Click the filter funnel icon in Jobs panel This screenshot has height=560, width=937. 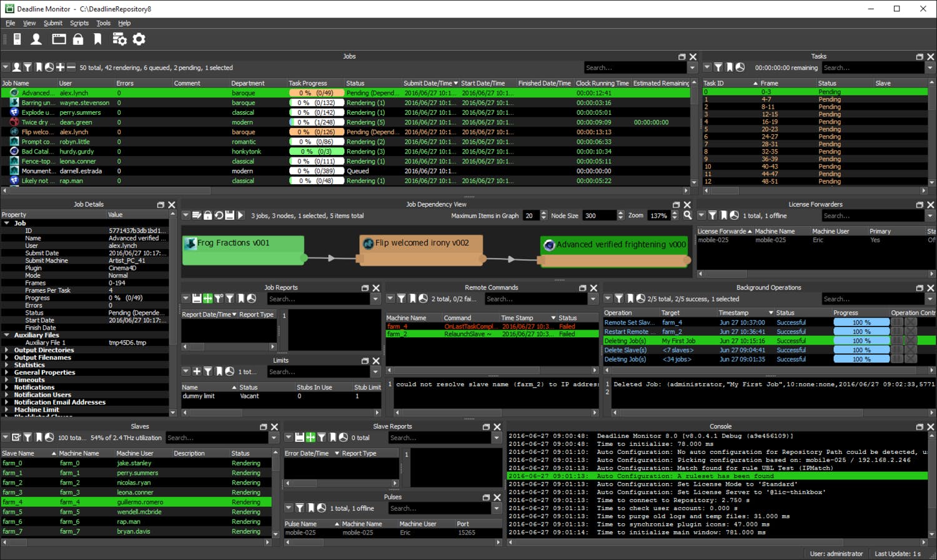coord(27,67)
